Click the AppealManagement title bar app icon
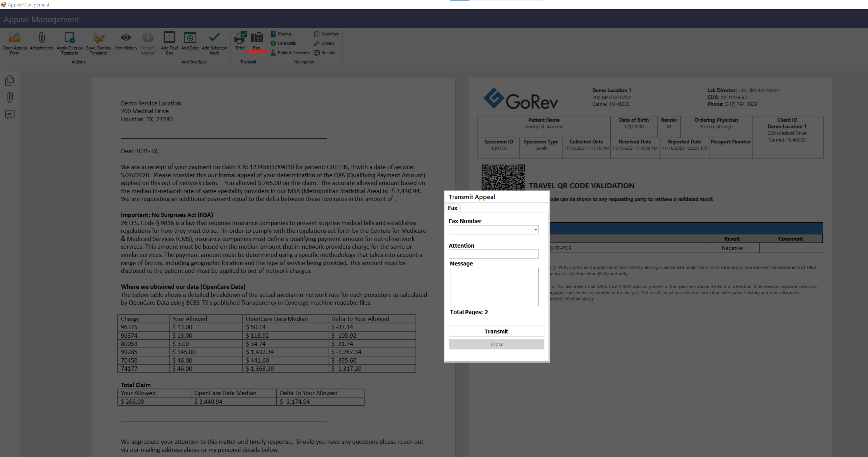The height and width of the screenshot is (457, 868). click(x=3, y=4)
